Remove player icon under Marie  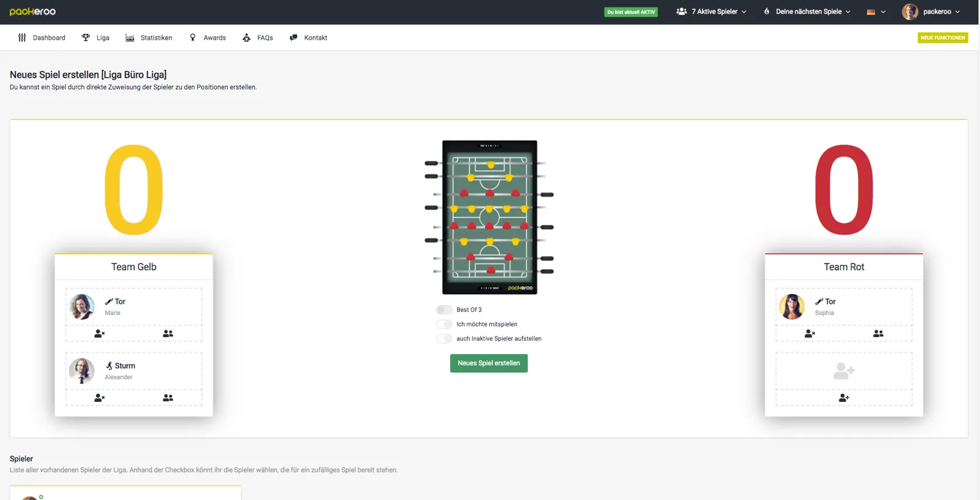click(x=99, y=333)
